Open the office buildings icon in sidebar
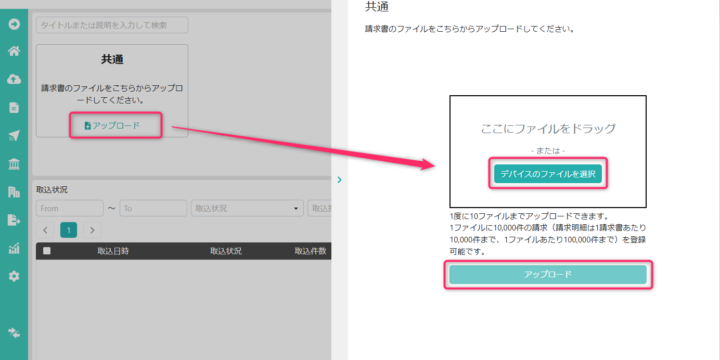 (x=14, y=192)
